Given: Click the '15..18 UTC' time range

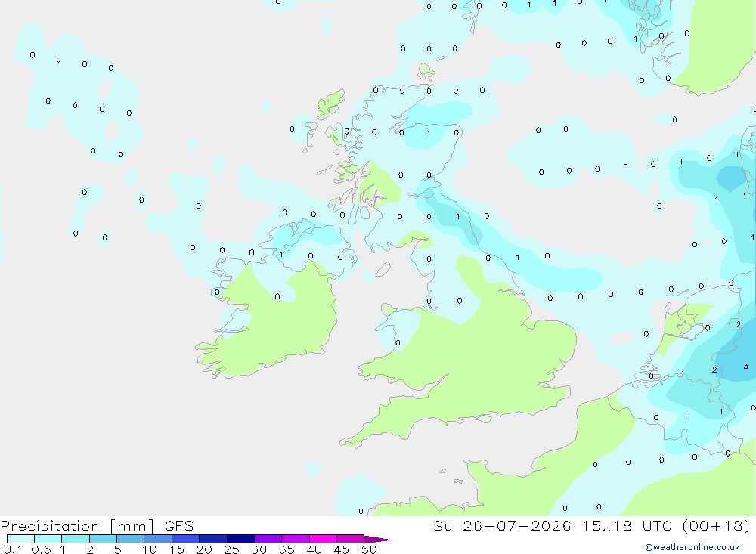Looking at the screenshot, I should tap(627, 526).
